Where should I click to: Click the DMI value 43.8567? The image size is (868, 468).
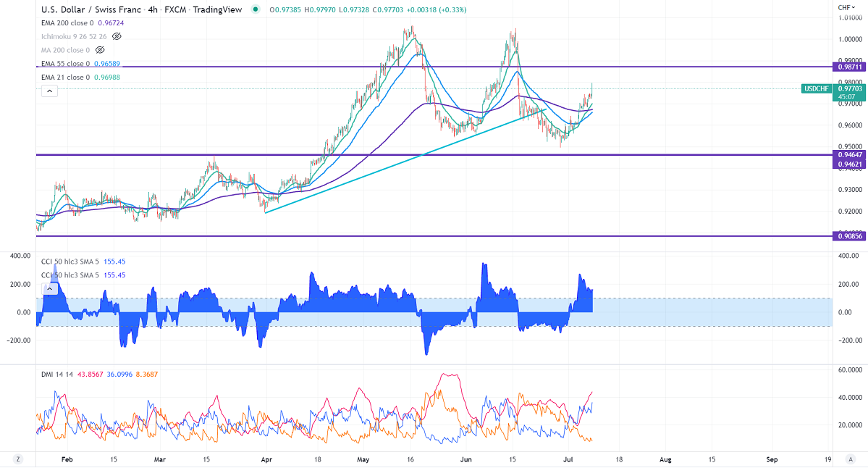coord(90,375)
